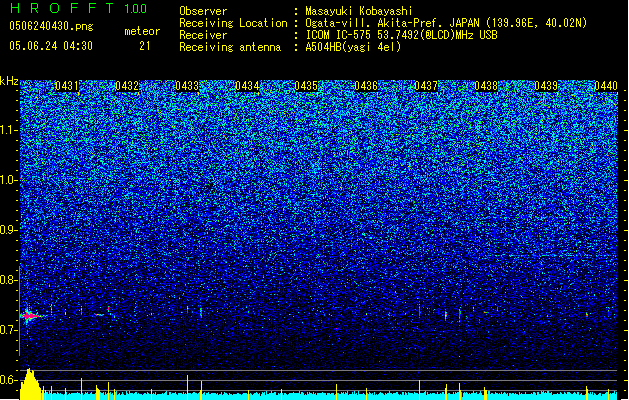Screen dimensions: 629x400
Task: Click the 0.9 kHz axis label
Action: [x=9, y=230]
